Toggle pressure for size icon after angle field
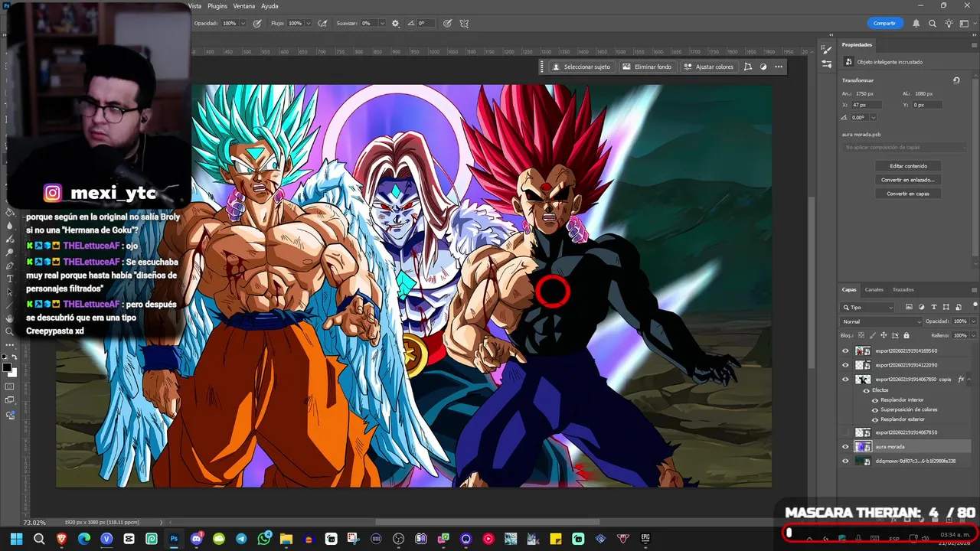The image size is (980, 551). point(447,23)
